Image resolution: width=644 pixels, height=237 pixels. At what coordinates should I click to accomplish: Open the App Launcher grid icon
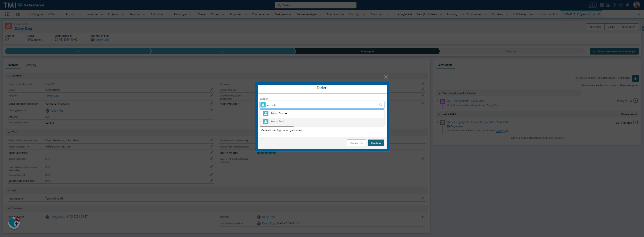(7, 14)
